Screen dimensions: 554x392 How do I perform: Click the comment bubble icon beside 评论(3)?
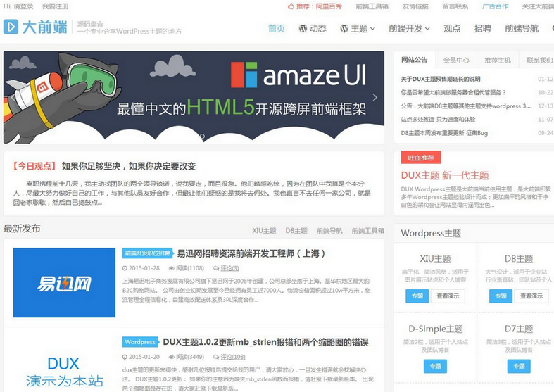tap(216, 268)
